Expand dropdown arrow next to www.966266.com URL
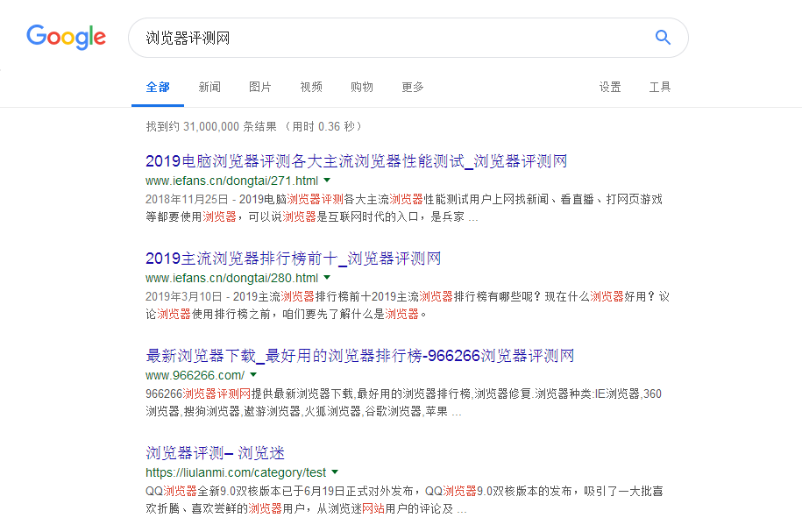 253,374
